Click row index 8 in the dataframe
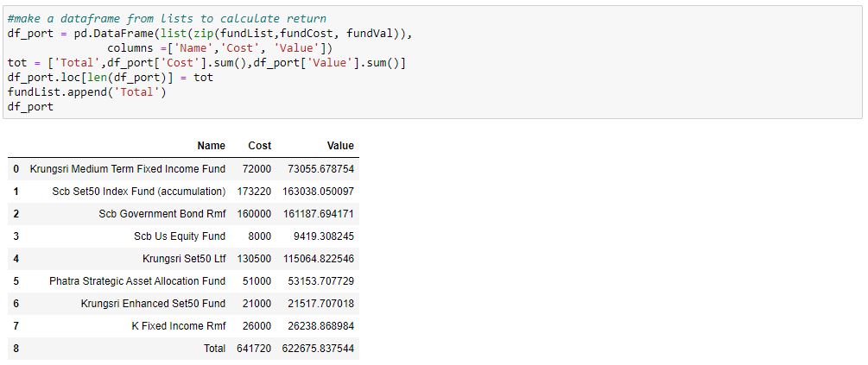 pos(16,349)
